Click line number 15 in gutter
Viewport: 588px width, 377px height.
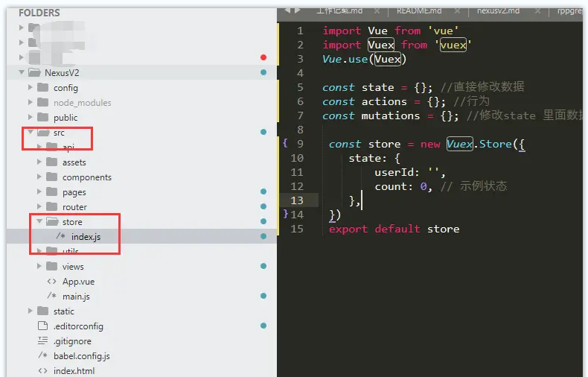tap(297, 229)
